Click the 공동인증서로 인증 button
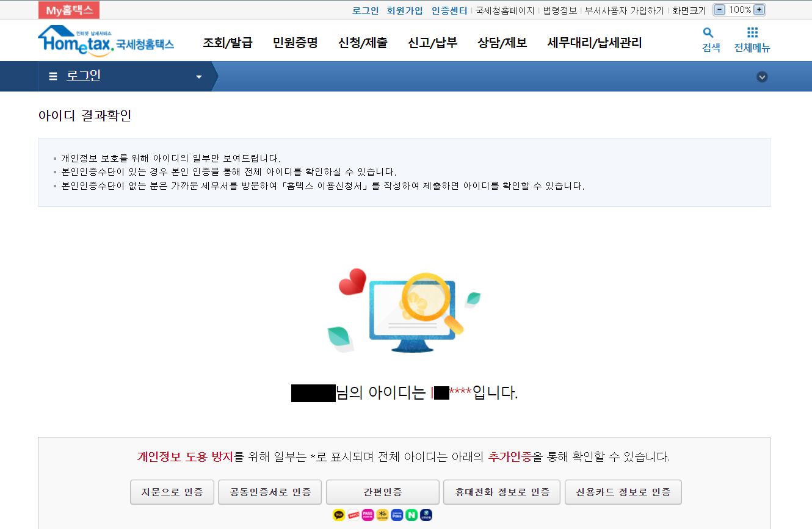 [x=270, y=492]
